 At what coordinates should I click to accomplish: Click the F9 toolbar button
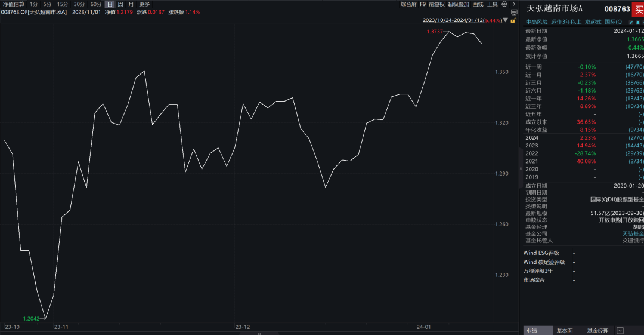[423, 4]
